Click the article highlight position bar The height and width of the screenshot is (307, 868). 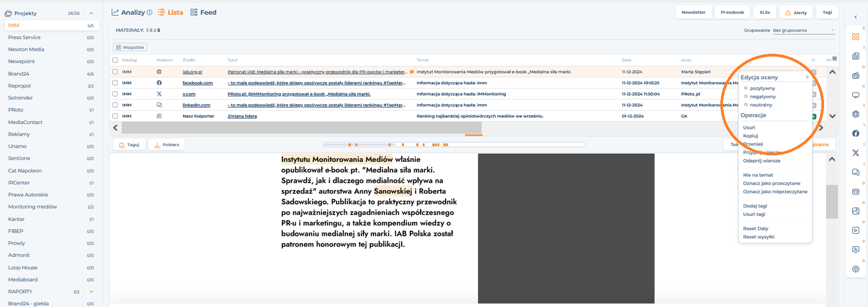point(454,145)
